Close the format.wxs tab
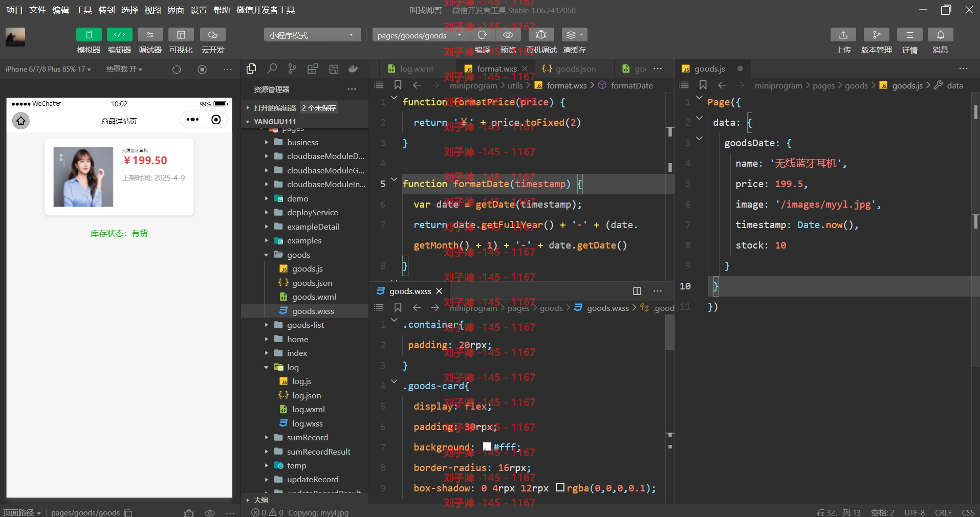This screenshot has width=980, height=517. [x=525, y=69]
